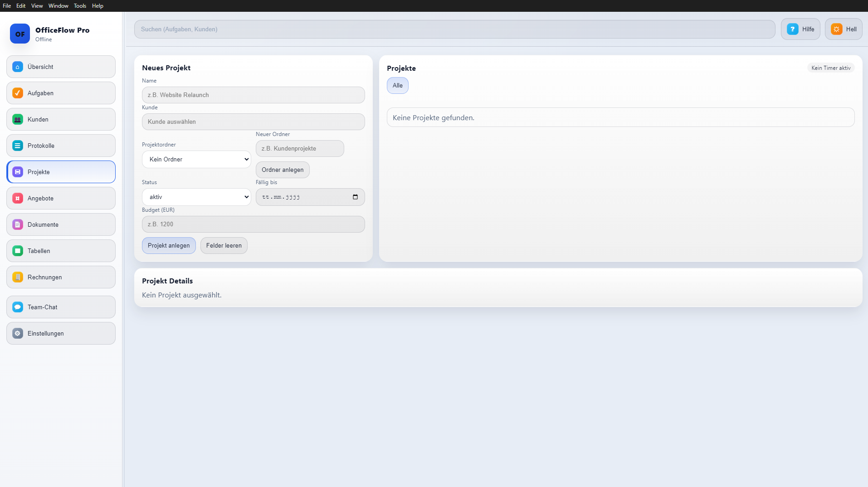
Task: Click the green Kunden people icon
Action: 18,119
